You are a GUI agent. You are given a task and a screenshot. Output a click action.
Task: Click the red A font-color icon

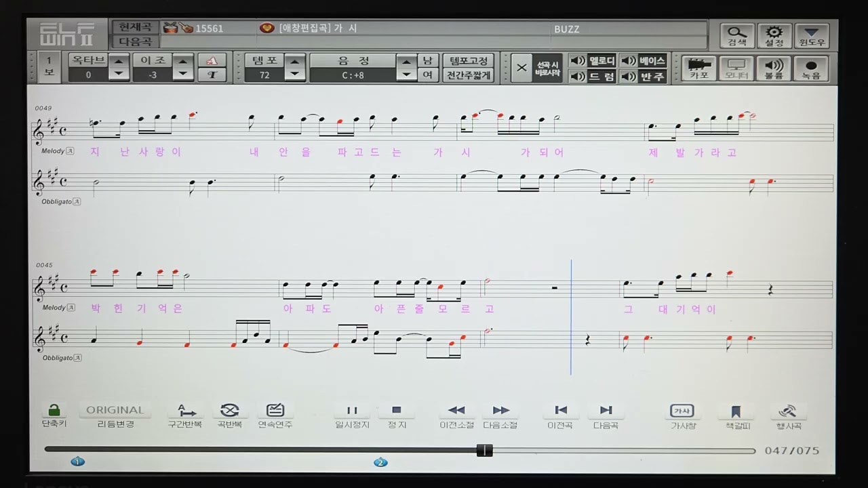click(x=212, y=60)
